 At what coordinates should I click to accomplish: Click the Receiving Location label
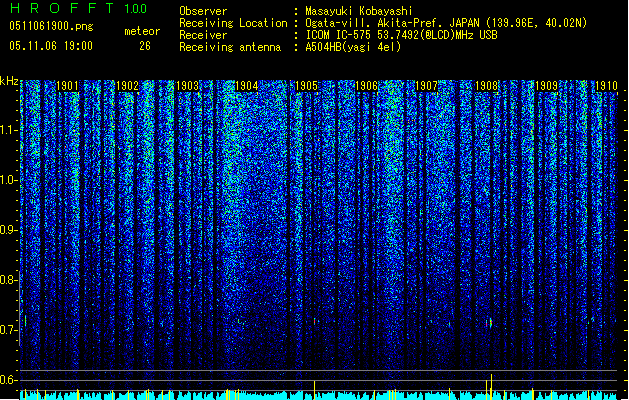tap(233, 23)
